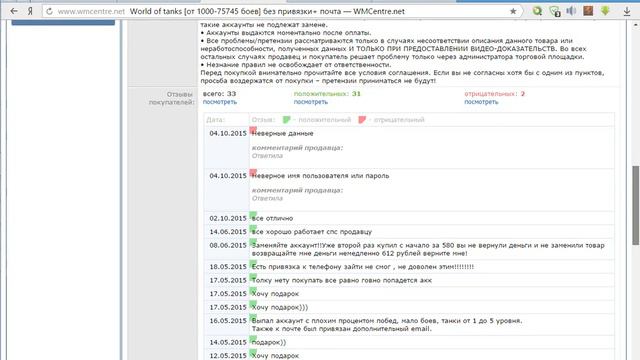Reload the page with the refresh icon
Image resolution: width=640 pixels, height=360 pixels.
[49, 11]
